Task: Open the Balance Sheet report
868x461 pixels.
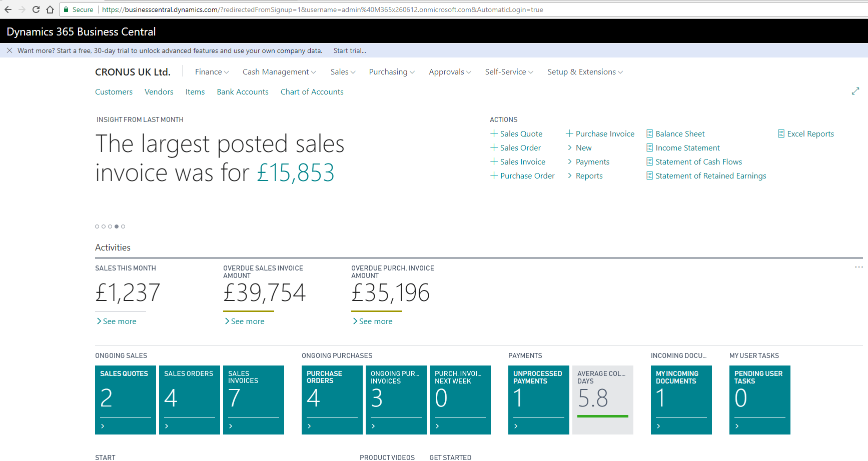Action: [680, 133]
